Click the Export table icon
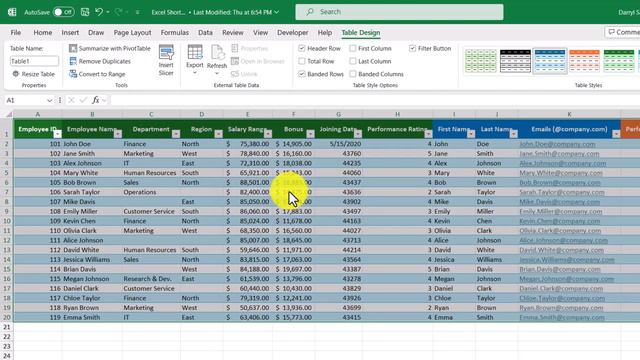Screen dimensions: 640x360 pyautogui.click(x=195, y=60)
